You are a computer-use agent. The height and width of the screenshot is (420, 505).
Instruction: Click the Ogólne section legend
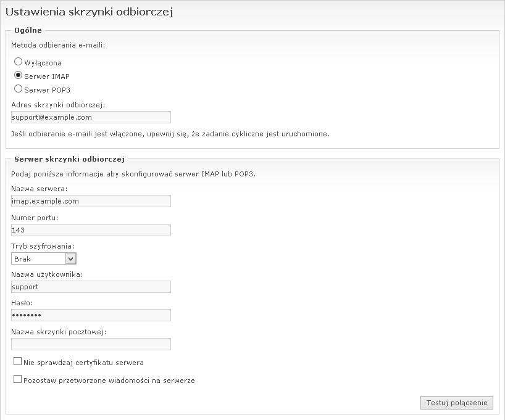tap(28, 31)
